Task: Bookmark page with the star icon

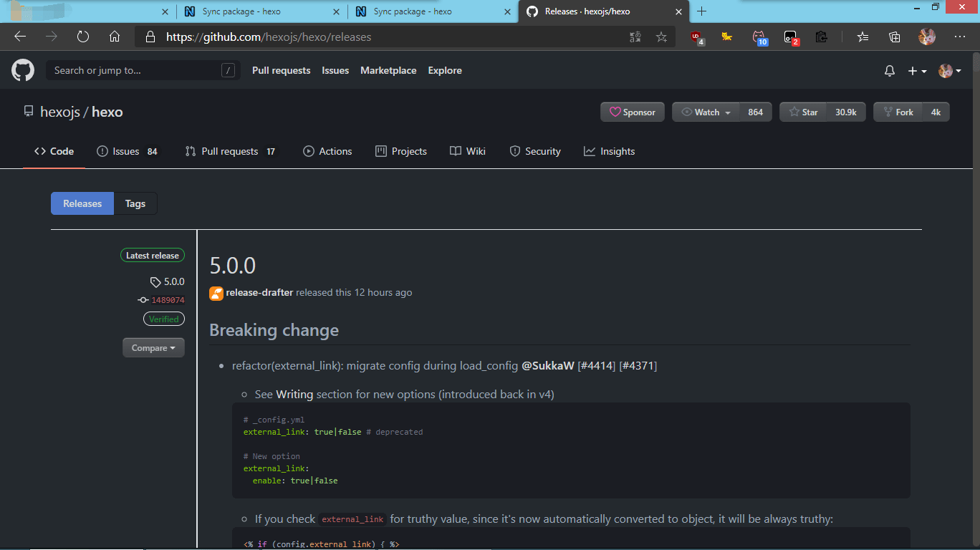Action: (x=661, y=37)
